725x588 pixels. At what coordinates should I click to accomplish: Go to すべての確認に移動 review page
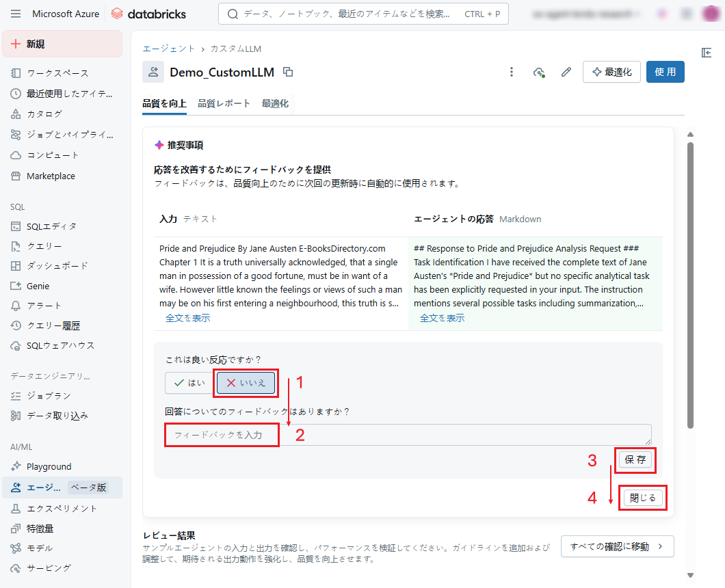(x=617, y=546)
